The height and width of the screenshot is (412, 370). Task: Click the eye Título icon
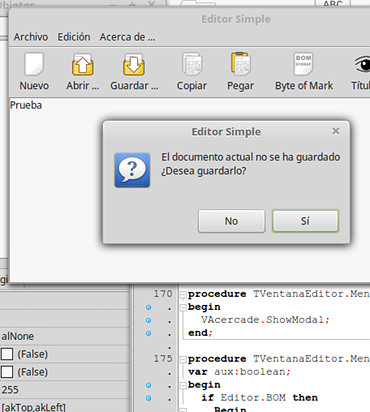[363, 64]
